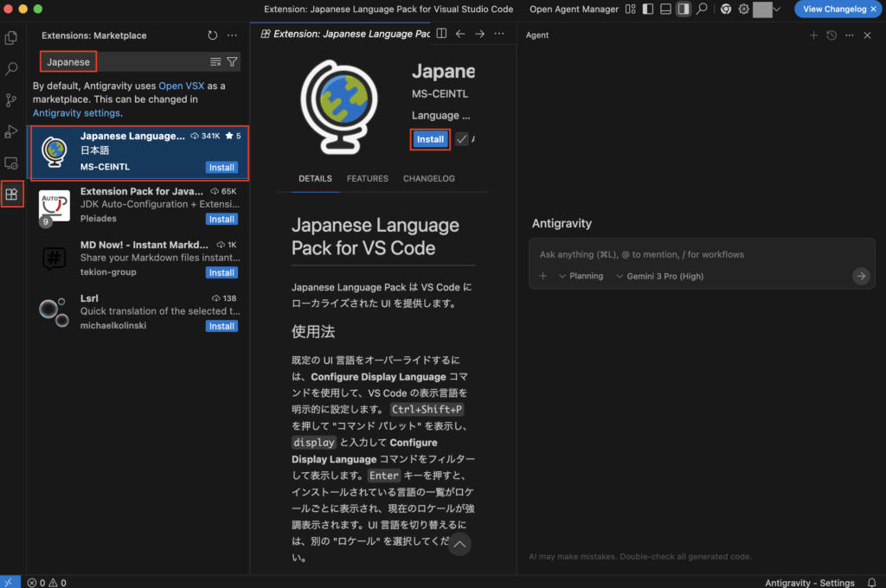Open past conversations history in Agent panel
Viewport: 886px width, 588px height.
point(831,35)
